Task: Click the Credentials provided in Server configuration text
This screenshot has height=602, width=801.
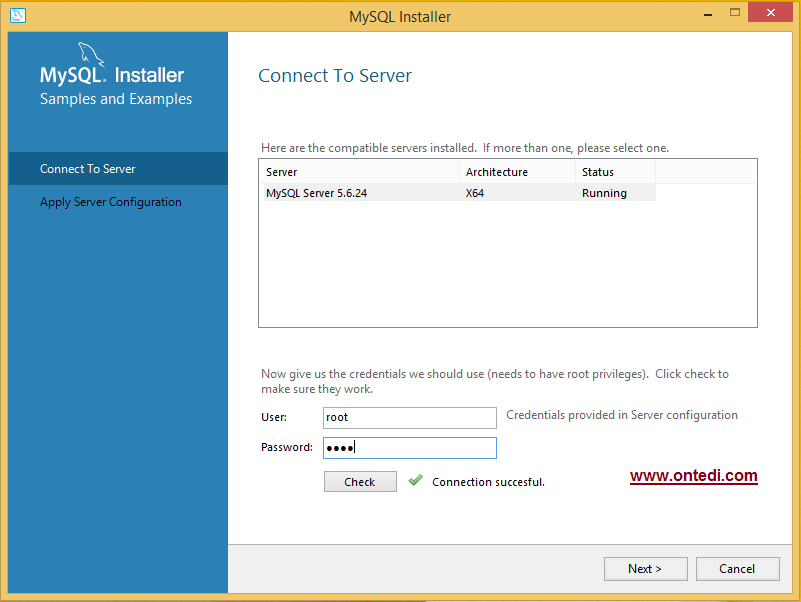Action: [622, 415]
